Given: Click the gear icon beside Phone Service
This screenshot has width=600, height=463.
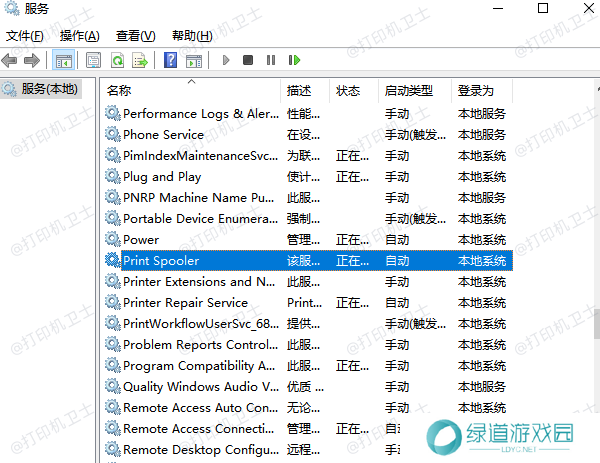Looking at the screenshot, I should (x=113, y=134).
